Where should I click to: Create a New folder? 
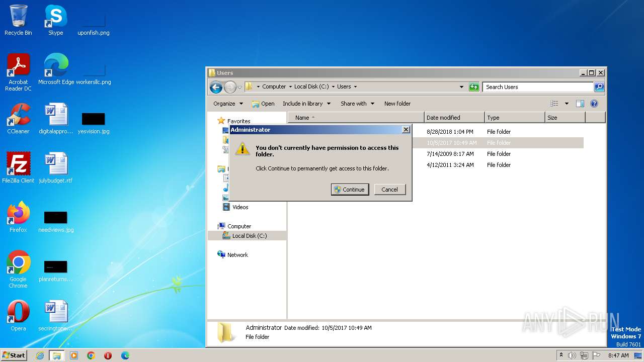click(x=397, y=104)
